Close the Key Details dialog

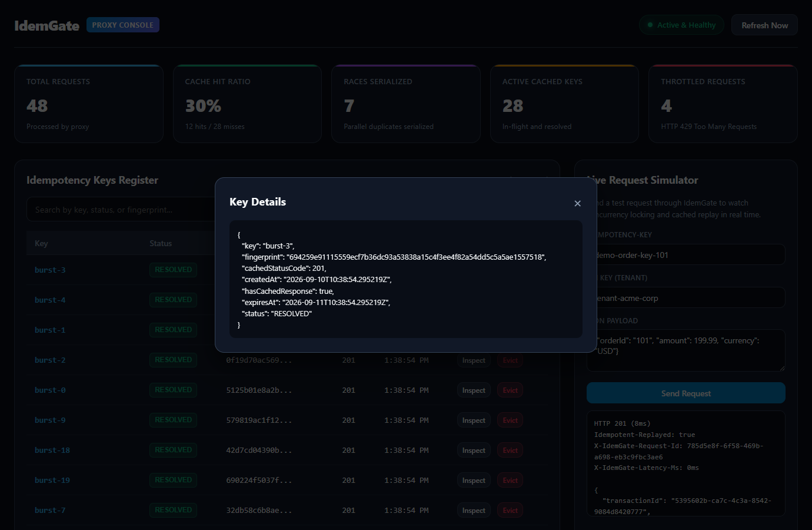tap(577, 203)
